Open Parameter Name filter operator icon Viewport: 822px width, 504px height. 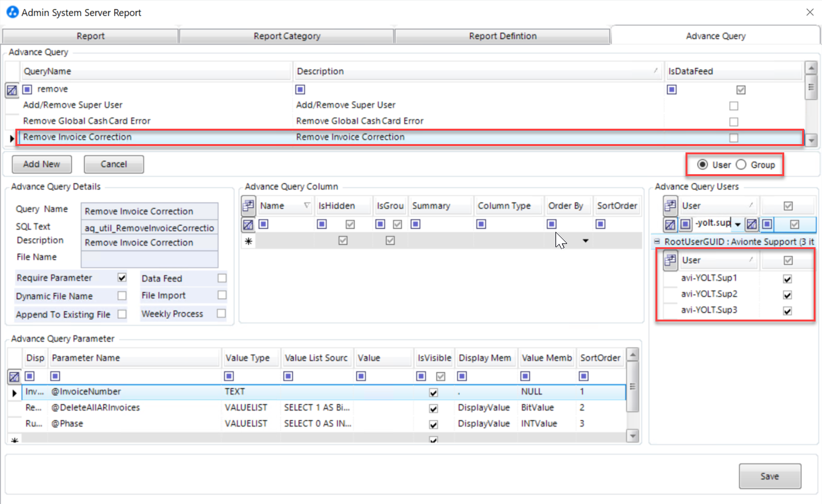55,377
